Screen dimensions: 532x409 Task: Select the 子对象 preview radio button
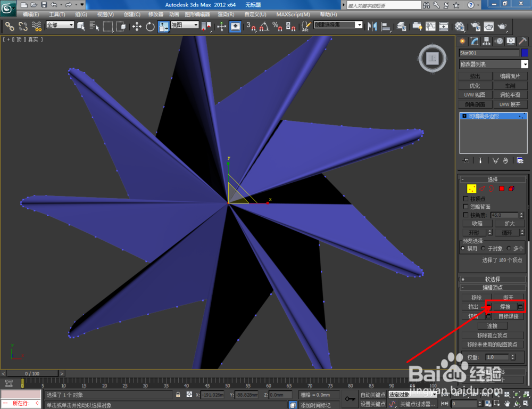[x=483, y=248]
